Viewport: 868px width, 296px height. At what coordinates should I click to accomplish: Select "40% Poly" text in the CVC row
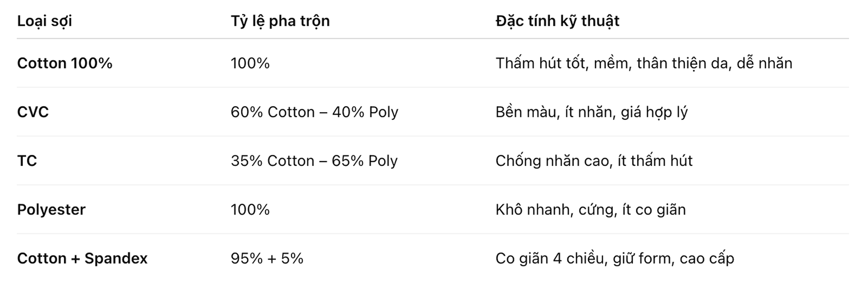pyautogui.click(x=365, y=112)
